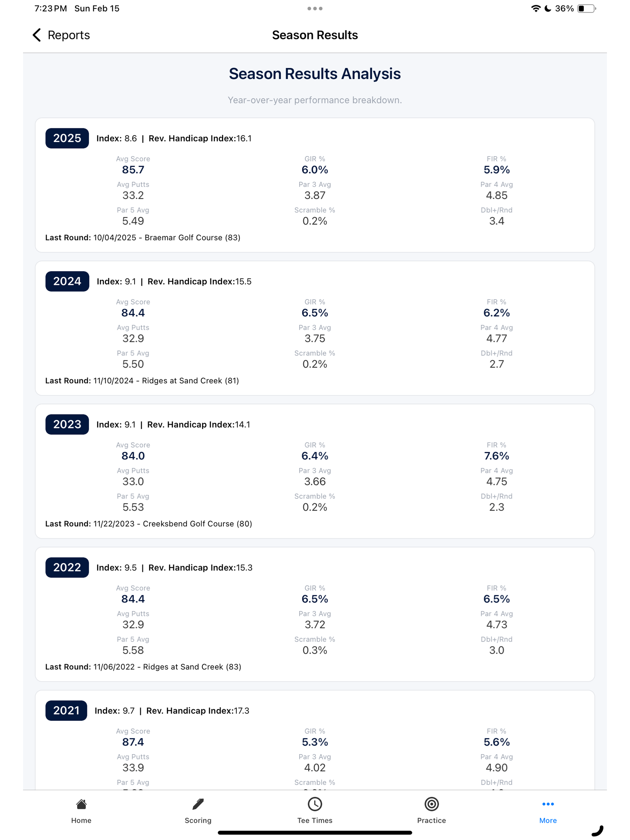Select the 2025 season badge
This screenshot has width=630, height=840.
[x=67, y=138]
